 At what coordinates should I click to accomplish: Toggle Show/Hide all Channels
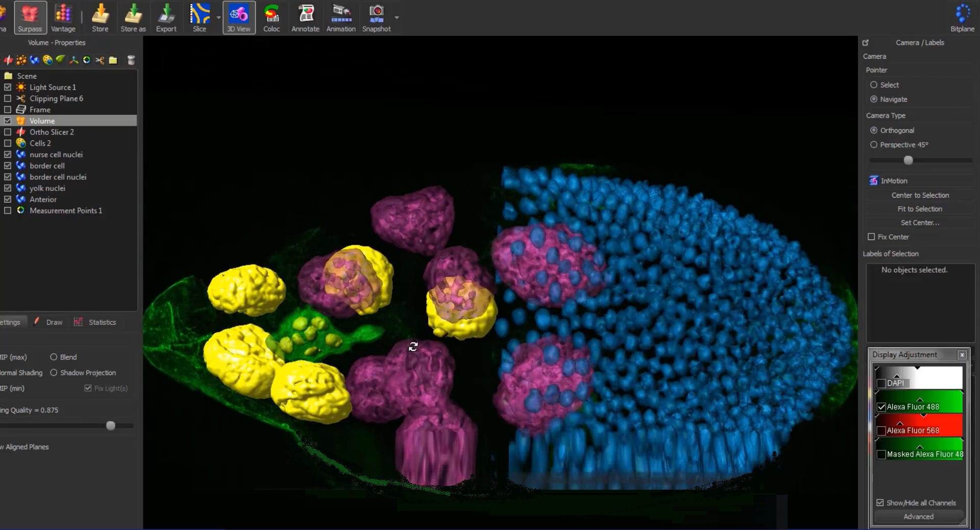[x=880, y=503]
